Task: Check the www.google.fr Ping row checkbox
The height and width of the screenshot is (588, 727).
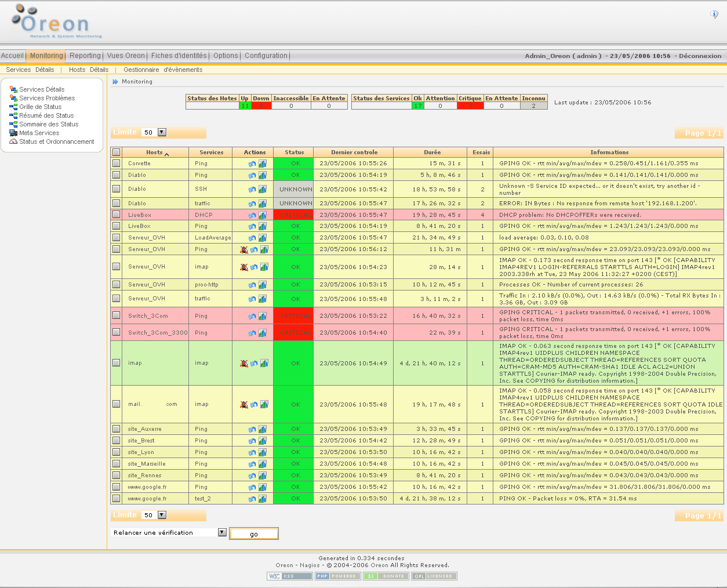Action: [x=117, y=487]
